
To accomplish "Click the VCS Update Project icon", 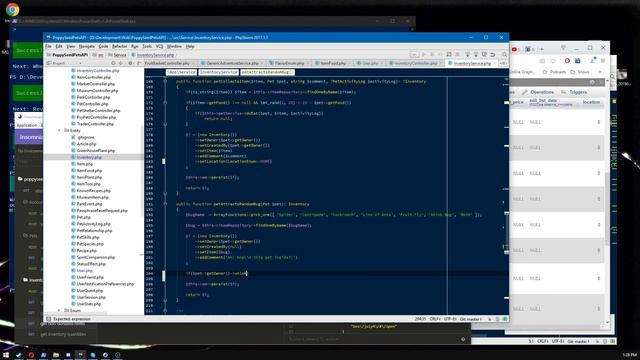I will click(467, 55).
